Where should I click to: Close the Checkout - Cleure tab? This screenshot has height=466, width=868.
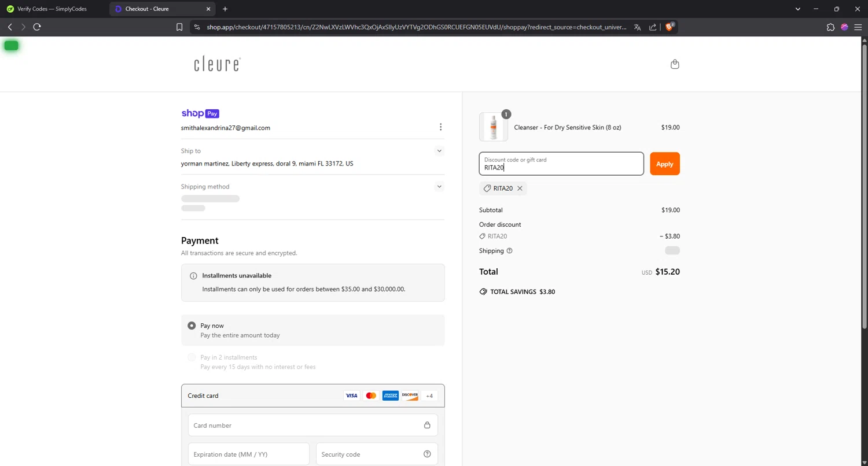208,9
